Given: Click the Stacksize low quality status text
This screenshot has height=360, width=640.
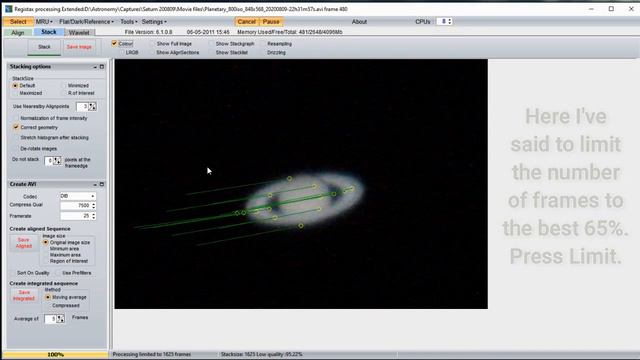Looking at the screenshot, I should (262, 354).
